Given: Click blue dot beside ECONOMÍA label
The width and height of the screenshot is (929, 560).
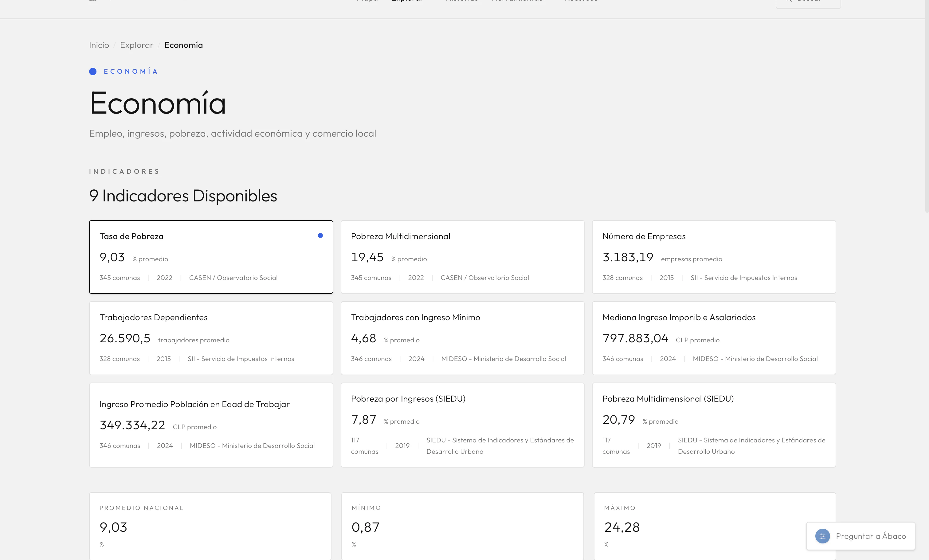Looking at the screenshot, I should 93,72.
